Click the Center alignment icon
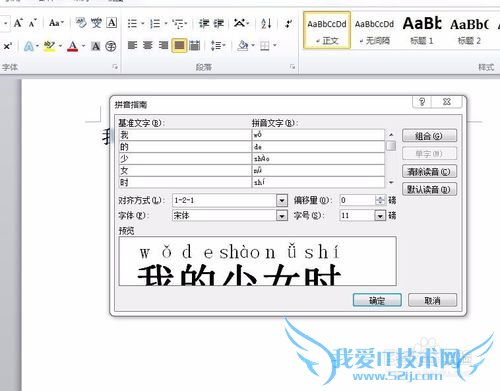This screenshot has width=500, height=391. (x=148, y=45)
